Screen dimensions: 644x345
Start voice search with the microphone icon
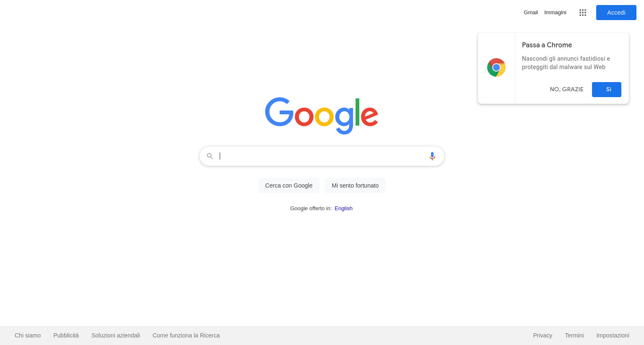432,156
